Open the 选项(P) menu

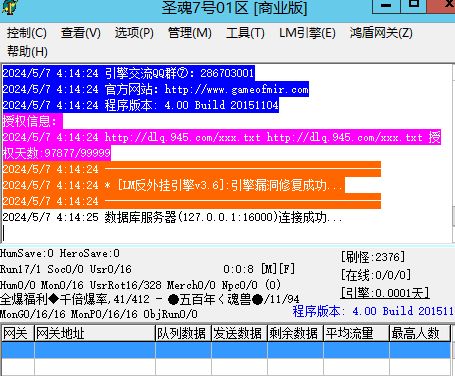134,33
